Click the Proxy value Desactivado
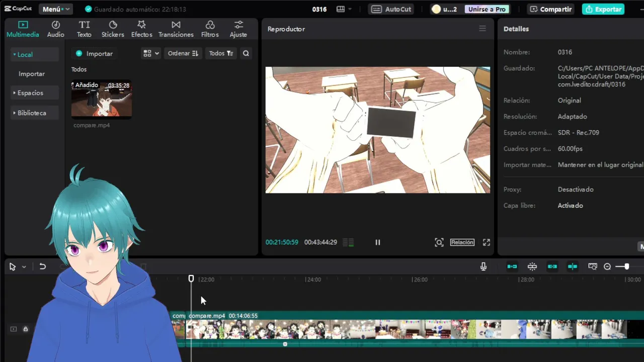 (576, 190)
